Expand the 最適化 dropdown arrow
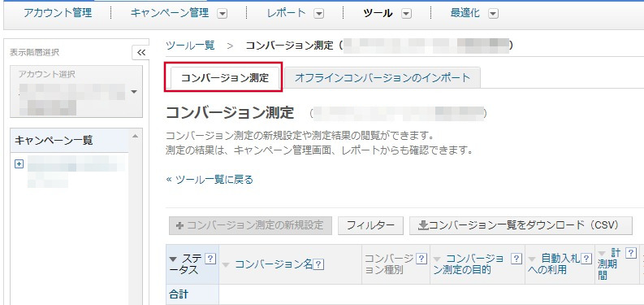 (x=493, y=14)
